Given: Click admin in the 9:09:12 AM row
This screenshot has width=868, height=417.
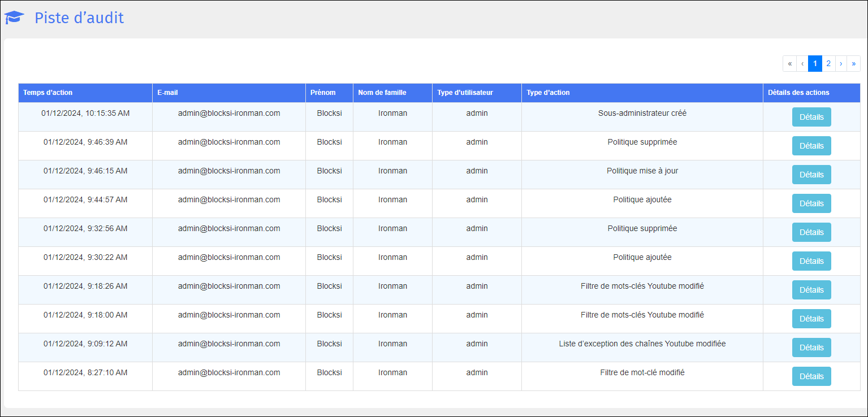Looking at the screenshot, I should [477, 344].
